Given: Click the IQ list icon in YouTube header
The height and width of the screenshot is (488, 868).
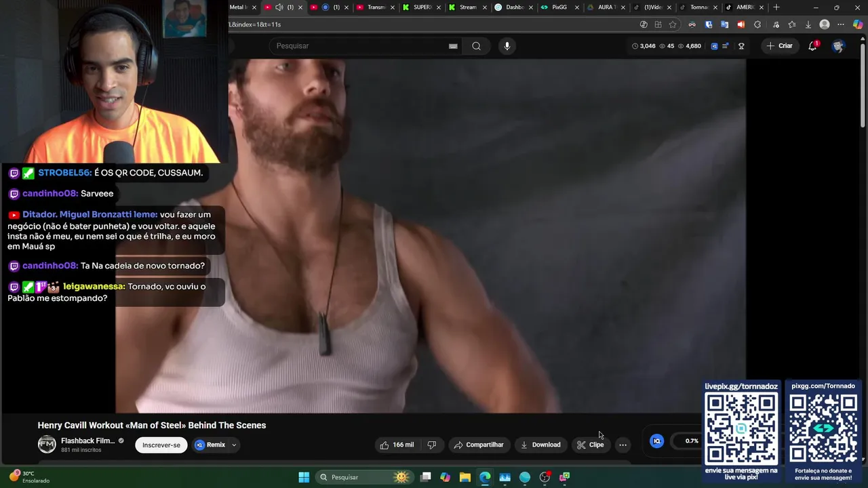Looking at the screenshot, I should click(725, 46).
